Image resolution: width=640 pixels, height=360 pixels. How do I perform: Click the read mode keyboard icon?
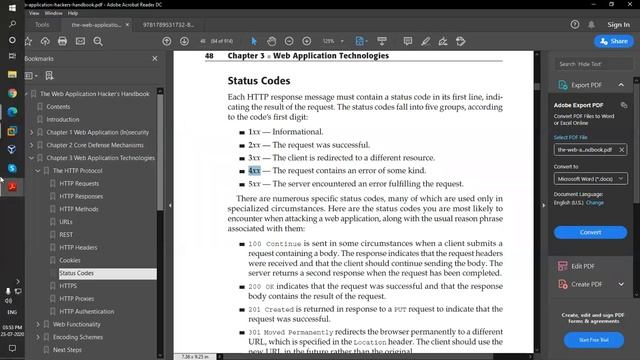[382, 41]
